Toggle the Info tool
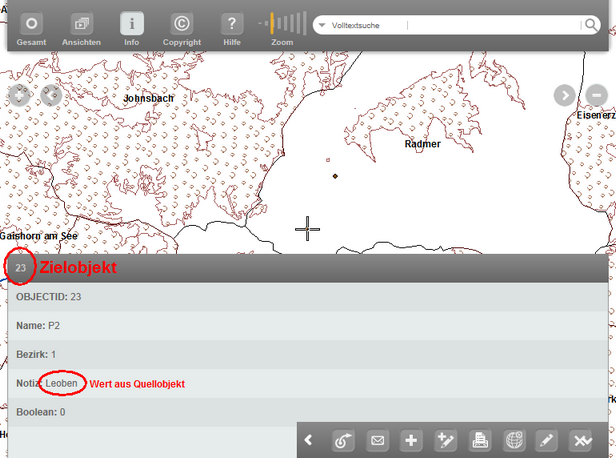This screenshot has height=458, width=616. coord(132,24)
